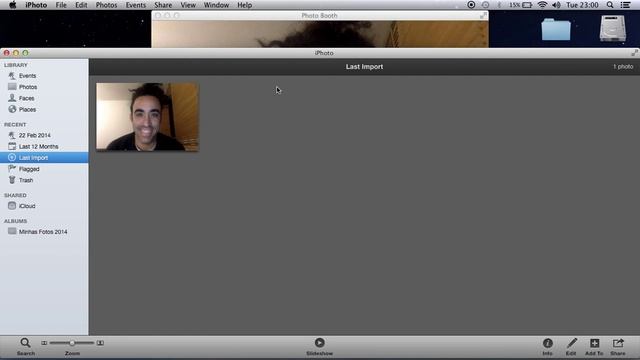The width and height of the screenshot is (640, 360).
Task: Open Spotlight search in the menu bar
Action: click(x=610, y=5)
